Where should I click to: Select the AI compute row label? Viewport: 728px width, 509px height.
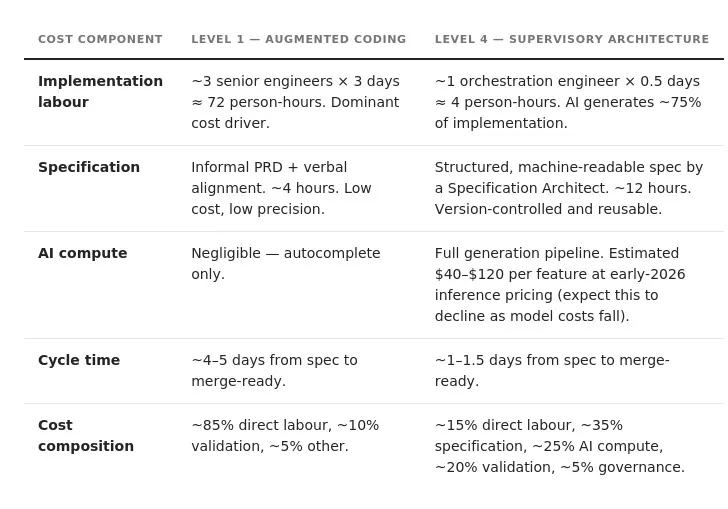click(x=83, y=253)
